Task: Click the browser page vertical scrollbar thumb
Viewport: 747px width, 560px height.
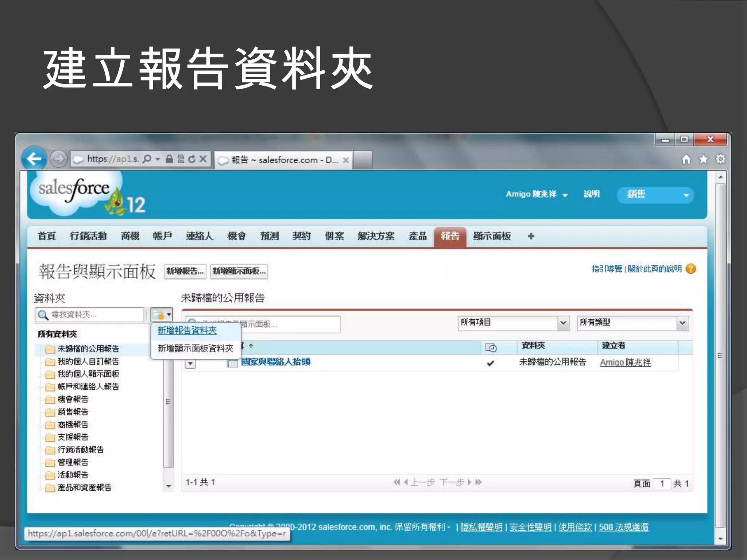Action: 720,356
